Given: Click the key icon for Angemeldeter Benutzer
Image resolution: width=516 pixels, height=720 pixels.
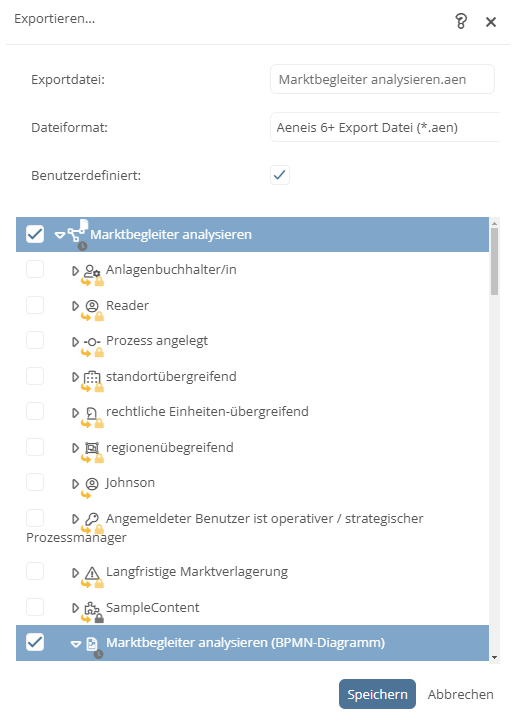Looking at the screenshot, I should tap(92, 519).
